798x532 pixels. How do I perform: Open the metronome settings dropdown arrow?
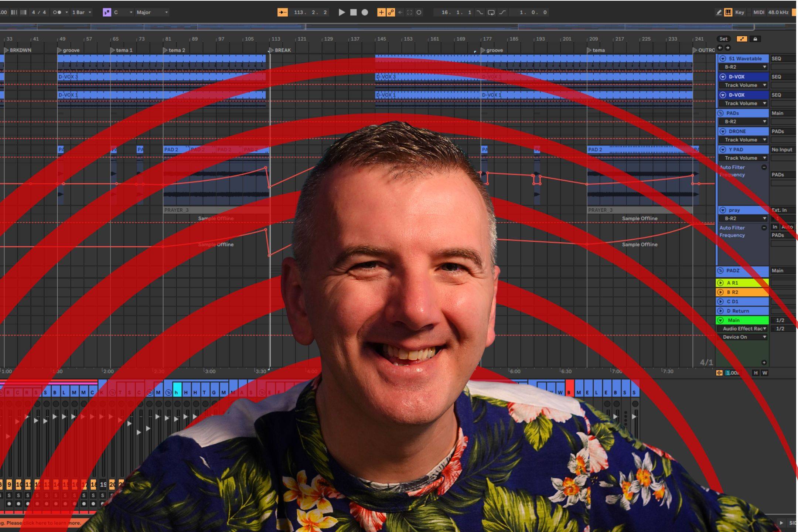point(66,12)
